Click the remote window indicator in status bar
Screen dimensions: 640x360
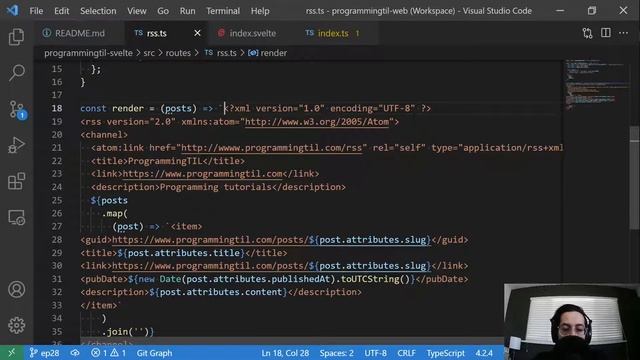(11, 353)
